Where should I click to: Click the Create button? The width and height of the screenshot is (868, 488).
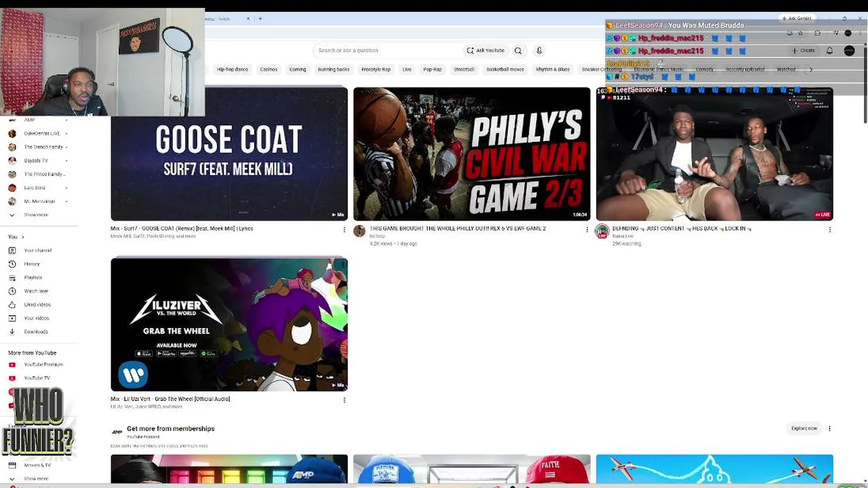click(803, 50)
